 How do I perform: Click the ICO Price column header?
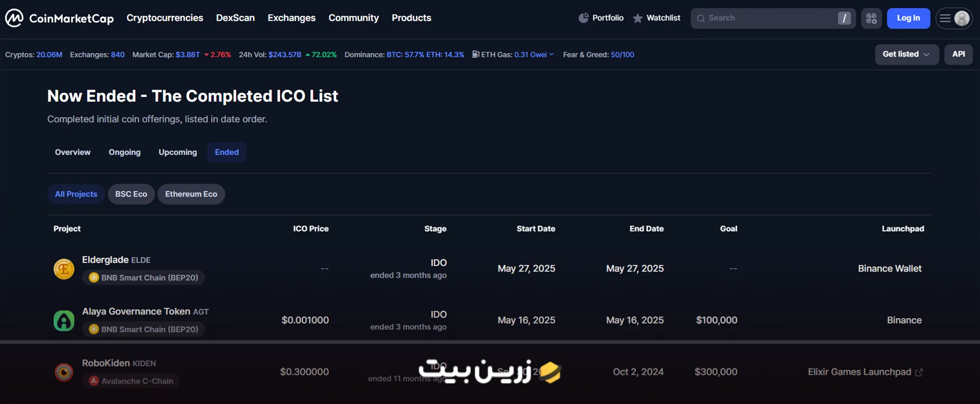(311, 229)
